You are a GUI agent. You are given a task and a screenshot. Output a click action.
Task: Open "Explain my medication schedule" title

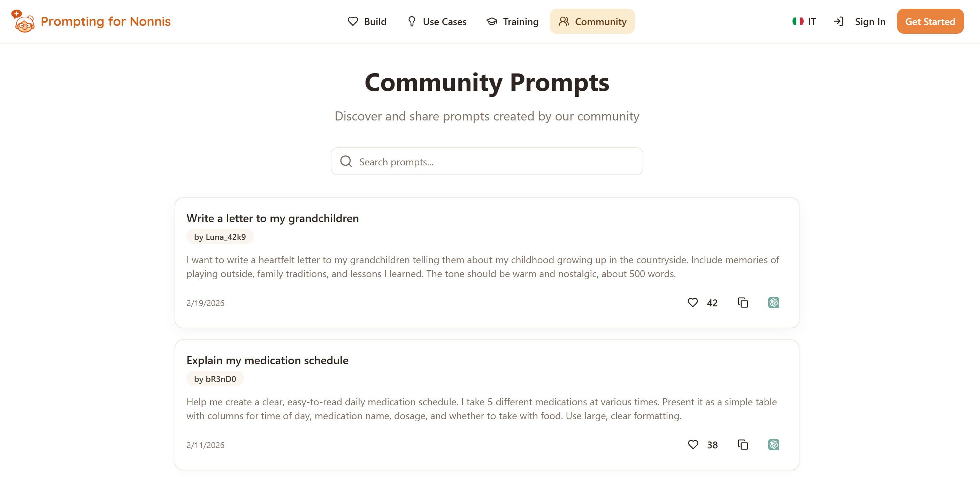tap(267, 360)
